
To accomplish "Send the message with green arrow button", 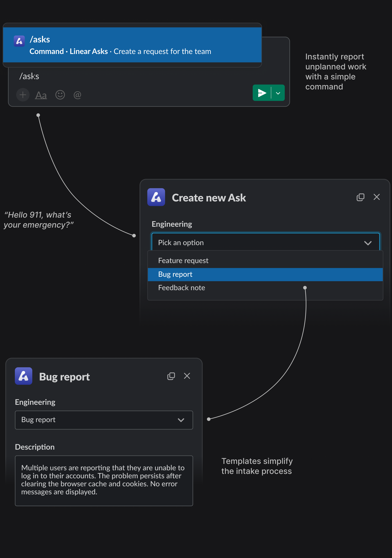I will pyautogui.click(x=262, y=93).
